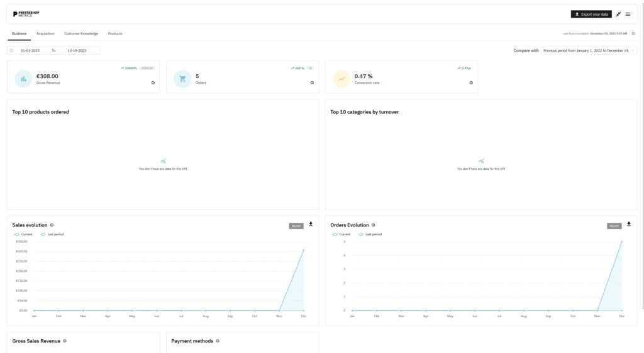
Task: Click the 0.47 % conversion rate value
Action: click(x=364, y=76)
